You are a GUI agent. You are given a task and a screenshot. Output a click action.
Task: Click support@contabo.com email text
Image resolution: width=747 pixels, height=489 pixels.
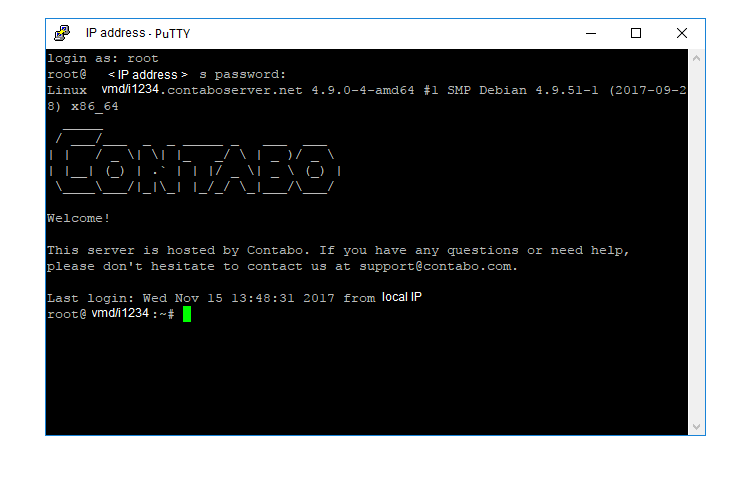pyautogui.click(x=435, y=266)
